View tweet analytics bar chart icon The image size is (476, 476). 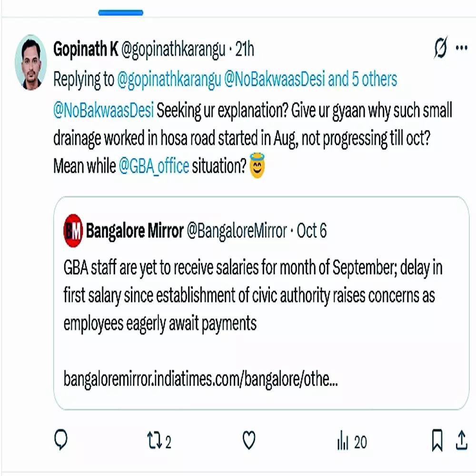click(x=343, y=442)
